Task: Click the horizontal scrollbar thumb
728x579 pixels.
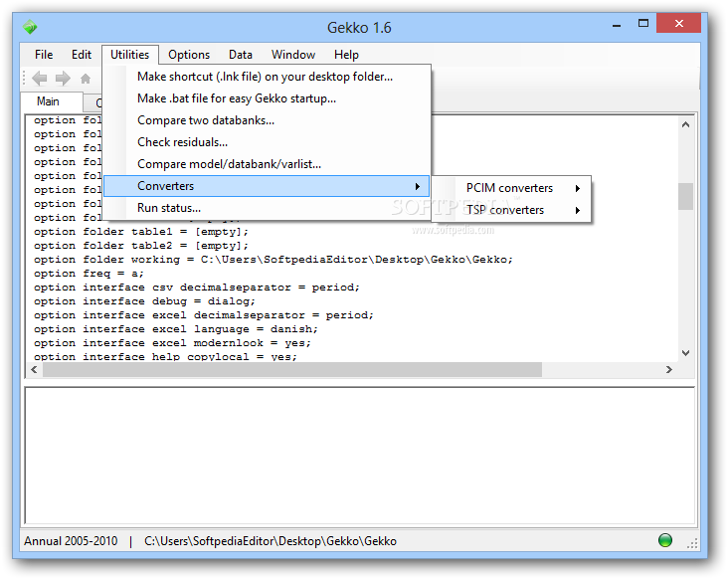Action: point(292,370)
